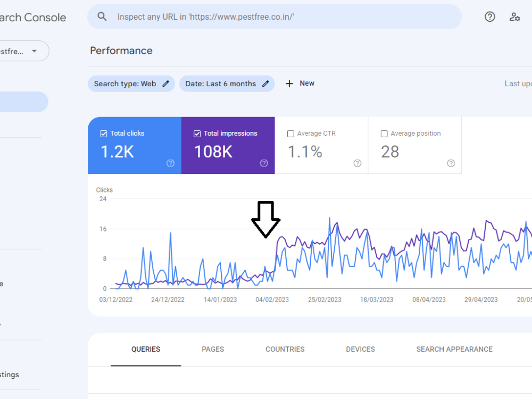Image resolution: width=532 pixels, height=399 pixels.
Task: Click the chart date label 04/02/2023
Action: [x=272, y=300]
